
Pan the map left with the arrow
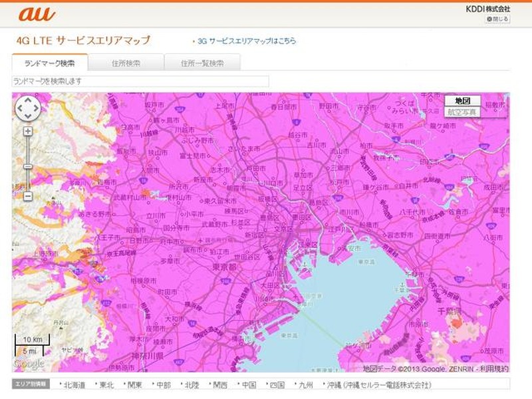[x=19, y=108]
